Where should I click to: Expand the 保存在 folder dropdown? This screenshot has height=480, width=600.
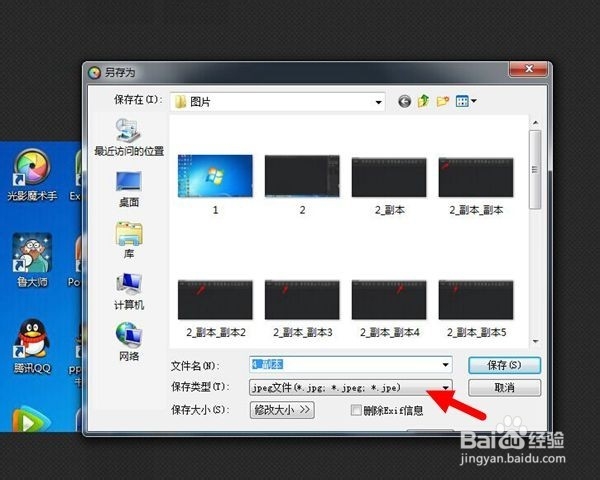pyautogui.click(x=378, y=102)
